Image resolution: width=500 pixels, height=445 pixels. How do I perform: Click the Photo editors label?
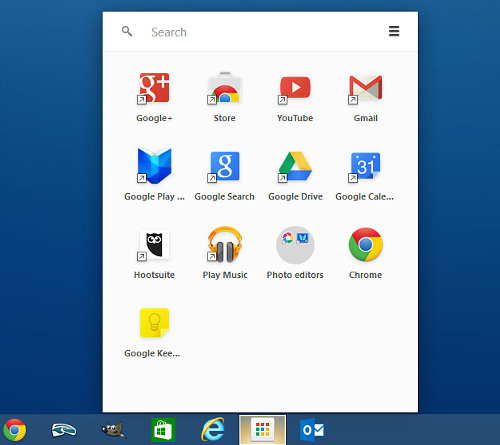click(x=295, y=275)
